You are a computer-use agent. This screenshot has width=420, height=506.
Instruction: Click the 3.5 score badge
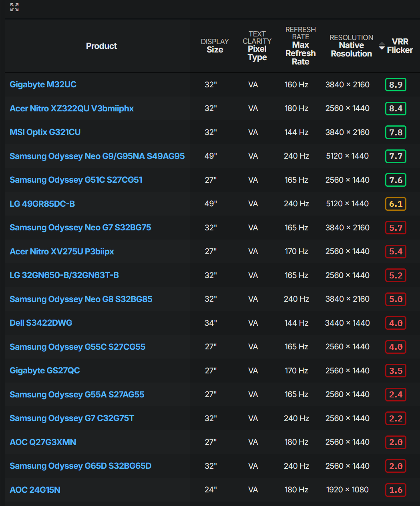coord(396,371)
